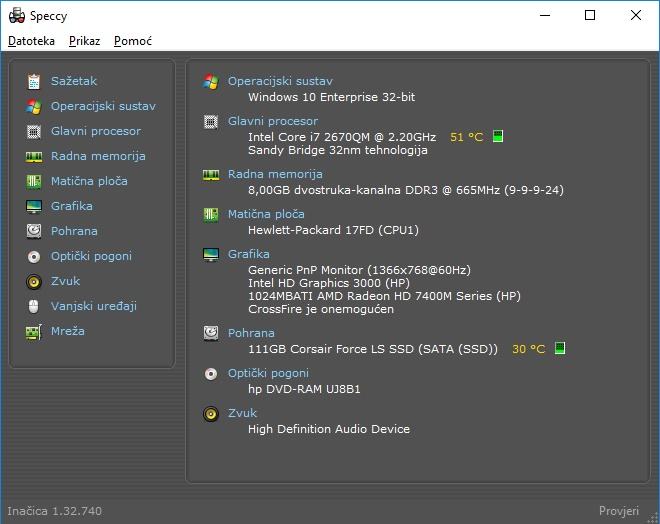
Task: Click the CPU icon in the summary panel
Action: tap(211, 122)
